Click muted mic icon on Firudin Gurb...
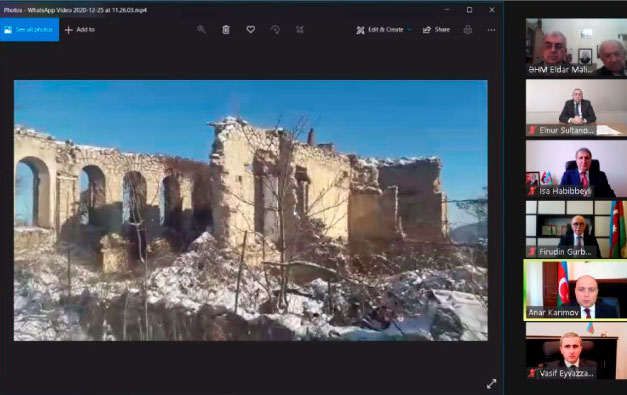Image resolution: width=627 pixels, height=395 pixels. pos(532,251)
